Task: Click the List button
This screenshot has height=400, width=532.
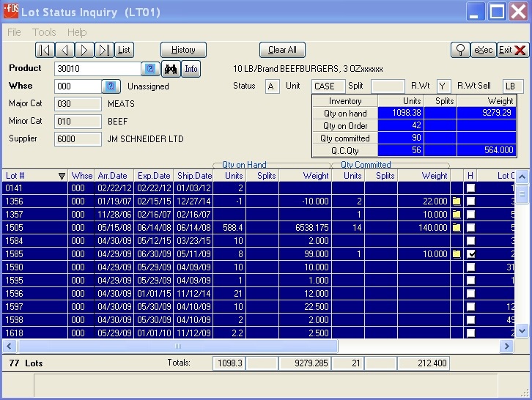Action: [x=124, y=51]
